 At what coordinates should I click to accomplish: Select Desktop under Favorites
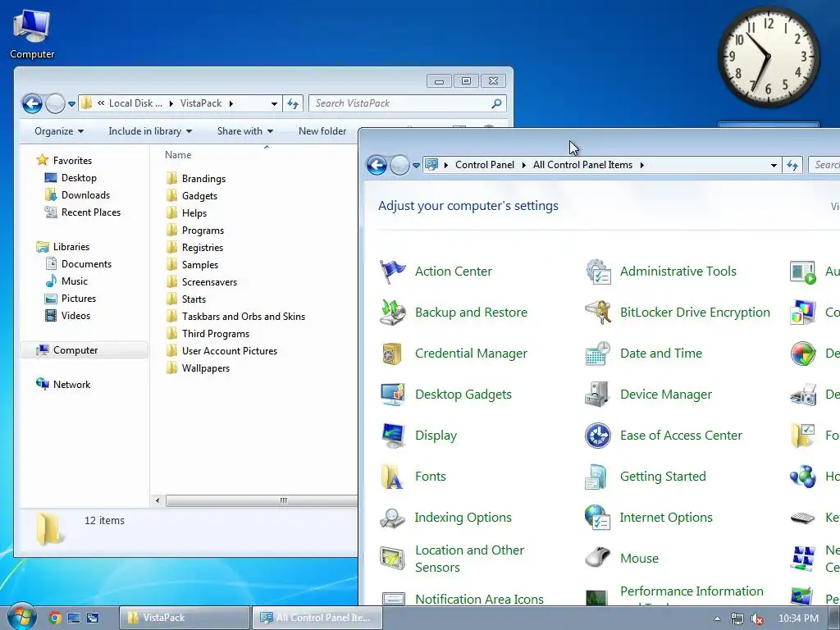[x=79, y=178]
